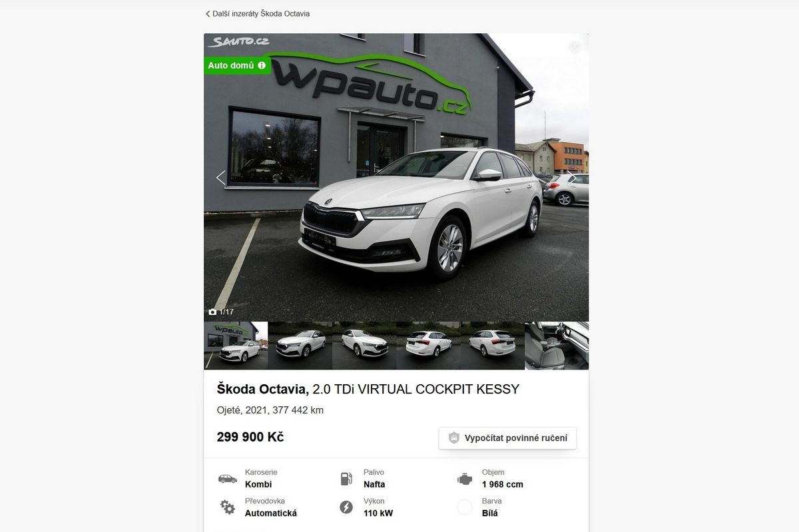This screenshot has width=799, height=532.
Task: Click the lightning Výkon icon
Action: [x=346, y=507]
